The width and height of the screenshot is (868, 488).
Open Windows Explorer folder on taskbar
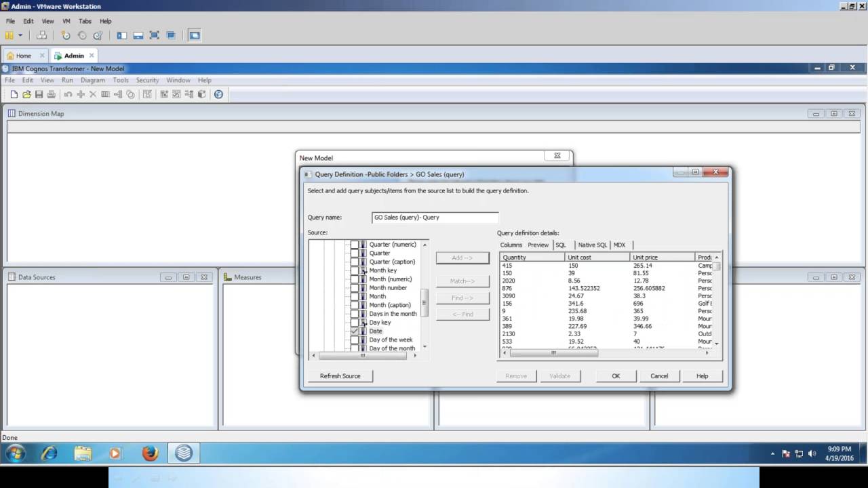click(83, 453)
